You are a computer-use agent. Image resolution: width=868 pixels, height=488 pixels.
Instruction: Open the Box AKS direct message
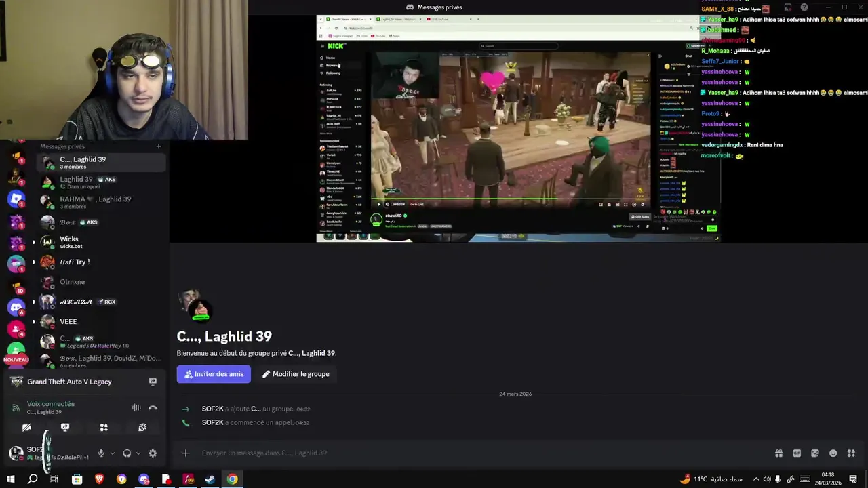pos(102,222)
